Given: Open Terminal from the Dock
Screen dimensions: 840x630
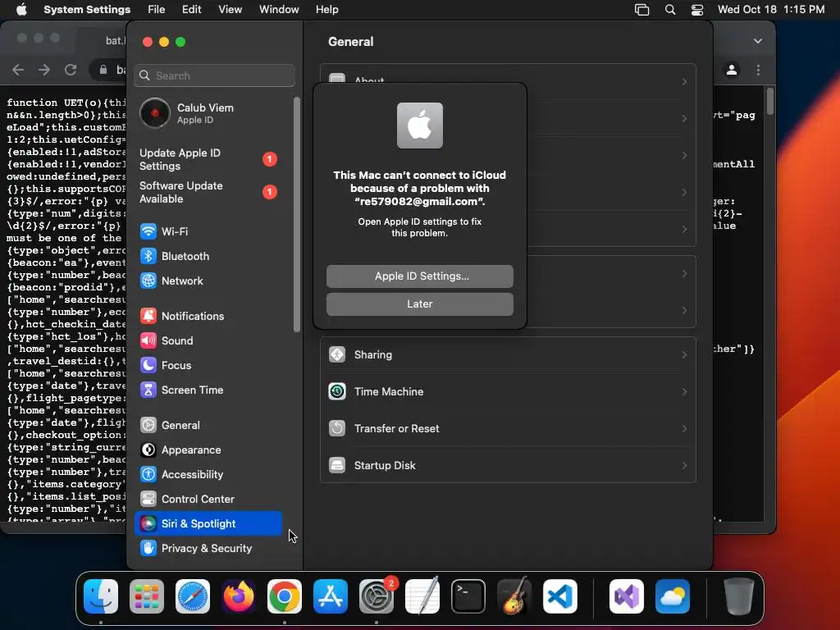Looking at the screenshot, I should (468, 596).
